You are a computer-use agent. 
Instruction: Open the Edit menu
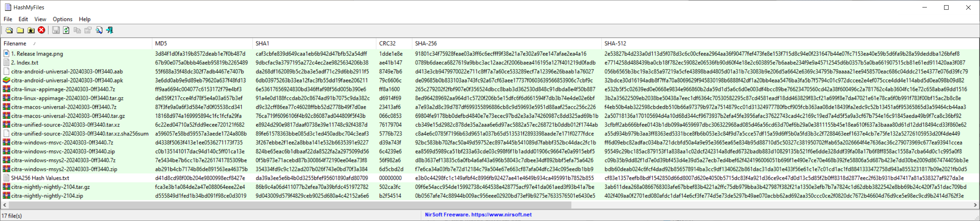coord(23,19)
